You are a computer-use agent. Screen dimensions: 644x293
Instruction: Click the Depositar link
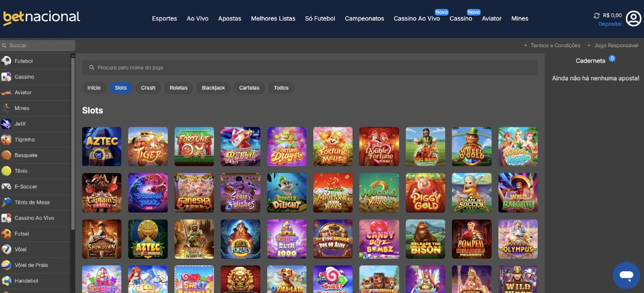(x=610, y=24)
